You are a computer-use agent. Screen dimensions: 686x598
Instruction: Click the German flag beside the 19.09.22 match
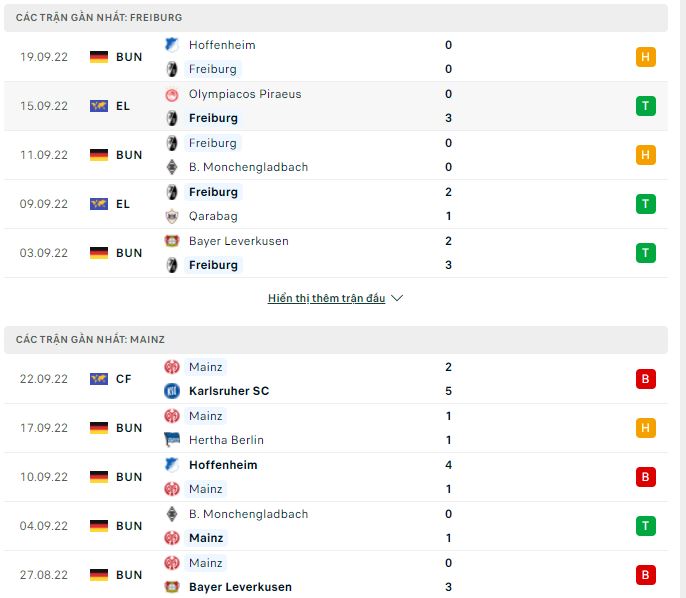tap(99, 57)
